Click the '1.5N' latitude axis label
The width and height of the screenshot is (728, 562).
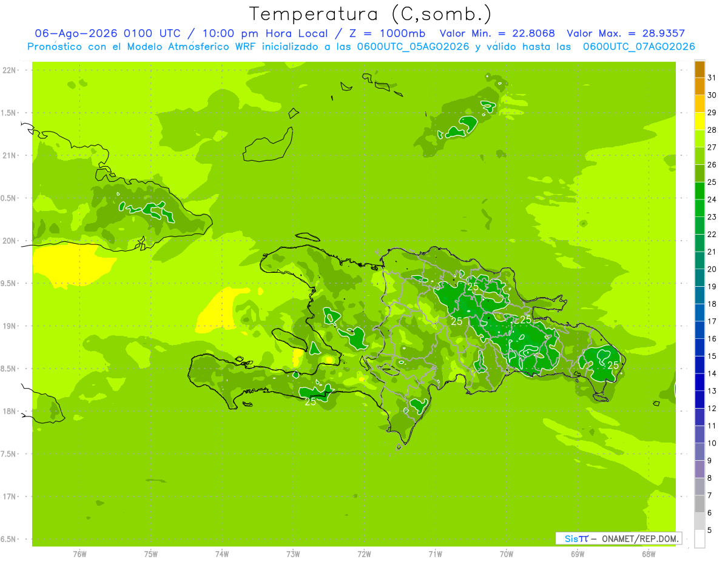(x=8, y=113)
